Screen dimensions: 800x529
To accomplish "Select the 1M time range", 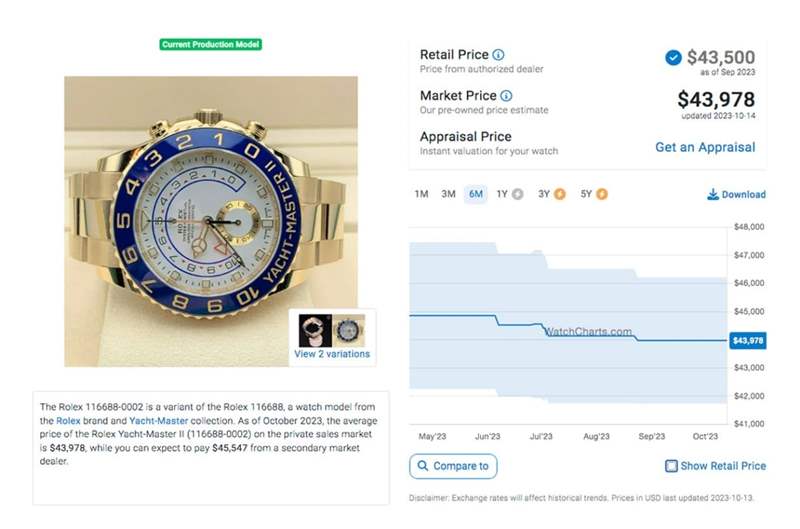I will click(421, 194).
